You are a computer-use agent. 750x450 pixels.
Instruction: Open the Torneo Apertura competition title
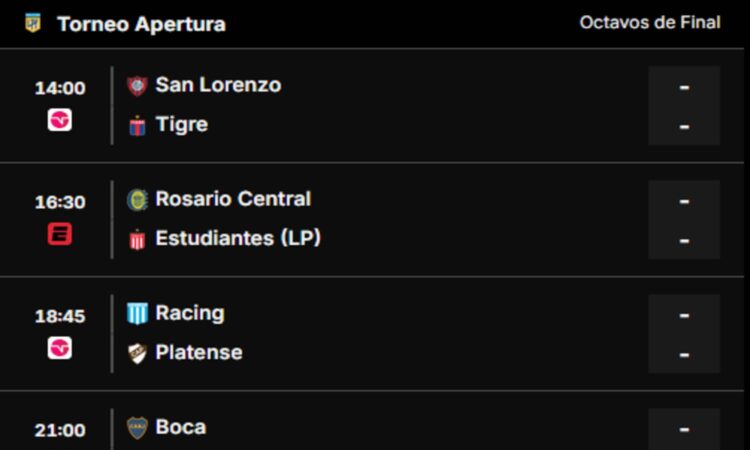click(x=141, y=24)
